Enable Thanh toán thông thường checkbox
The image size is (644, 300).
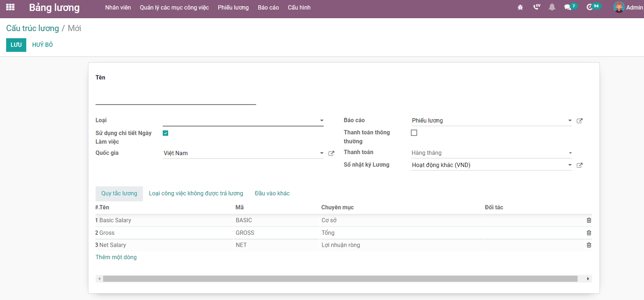point(414,133)
